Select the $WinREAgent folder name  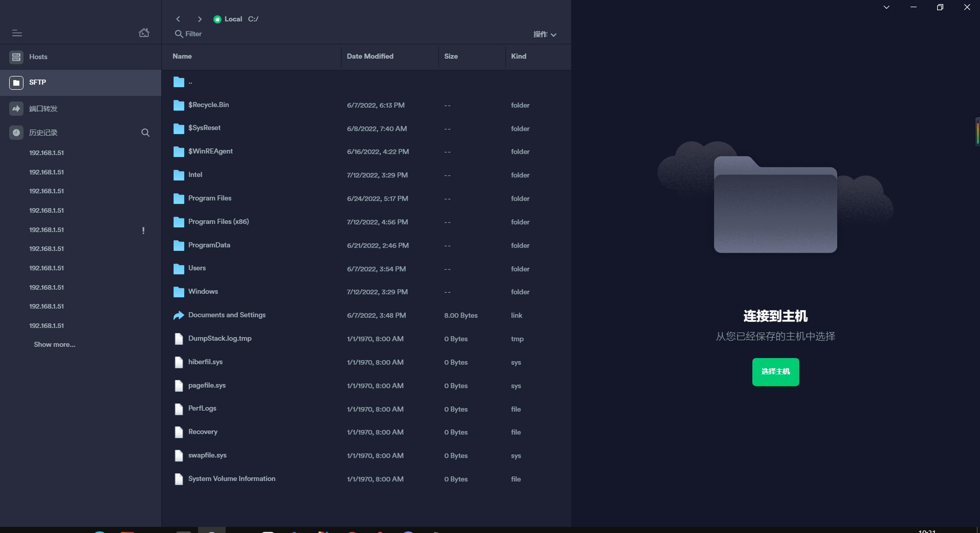tap(210, 151)
